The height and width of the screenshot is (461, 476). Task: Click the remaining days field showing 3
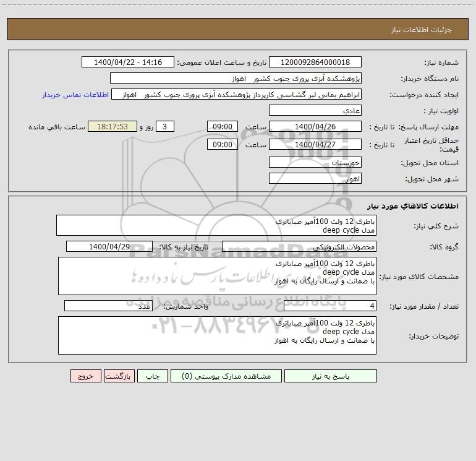(x=165, y=126)
